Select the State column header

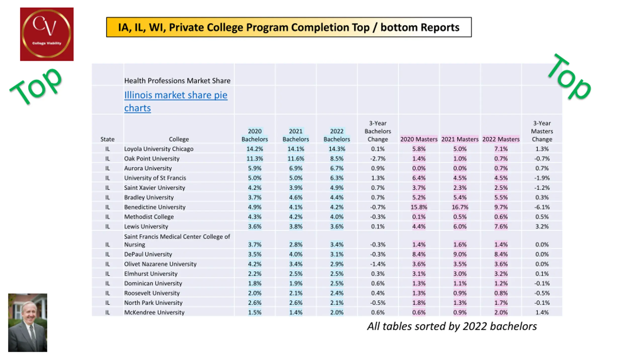coord(107,139)
